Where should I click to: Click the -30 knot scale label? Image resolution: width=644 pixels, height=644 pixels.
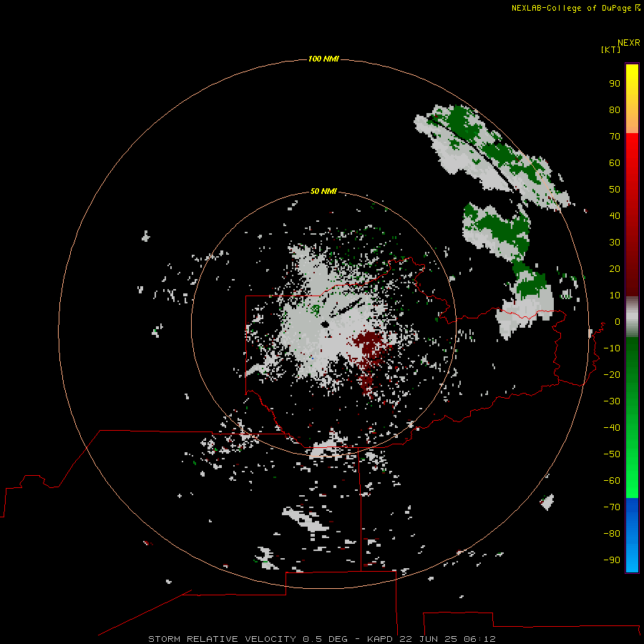pyautogui.click(x=612, y=401)
